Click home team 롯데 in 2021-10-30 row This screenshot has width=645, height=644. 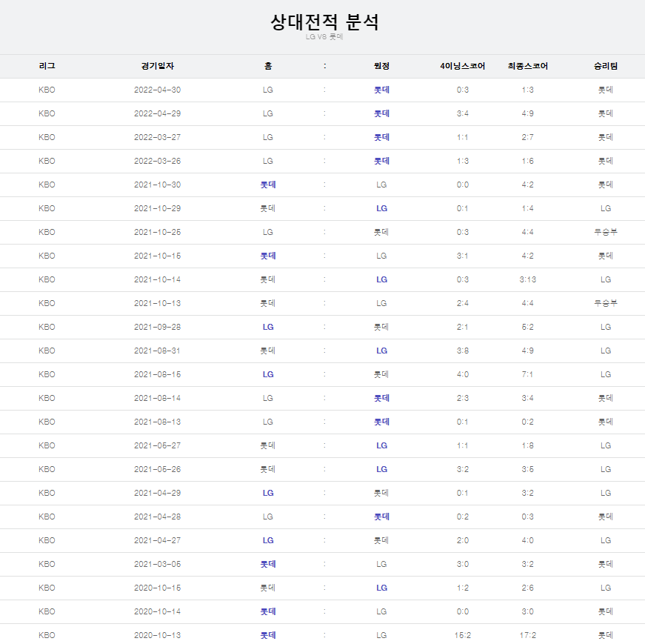(x=268, y=185)
